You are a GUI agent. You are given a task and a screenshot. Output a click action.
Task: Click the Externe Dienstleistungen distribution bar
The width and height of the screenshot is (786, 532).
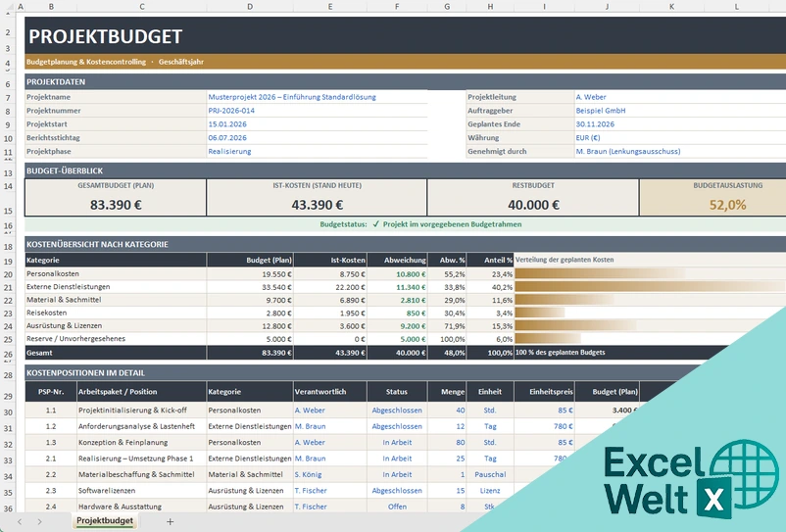click(x=650, y=286)
